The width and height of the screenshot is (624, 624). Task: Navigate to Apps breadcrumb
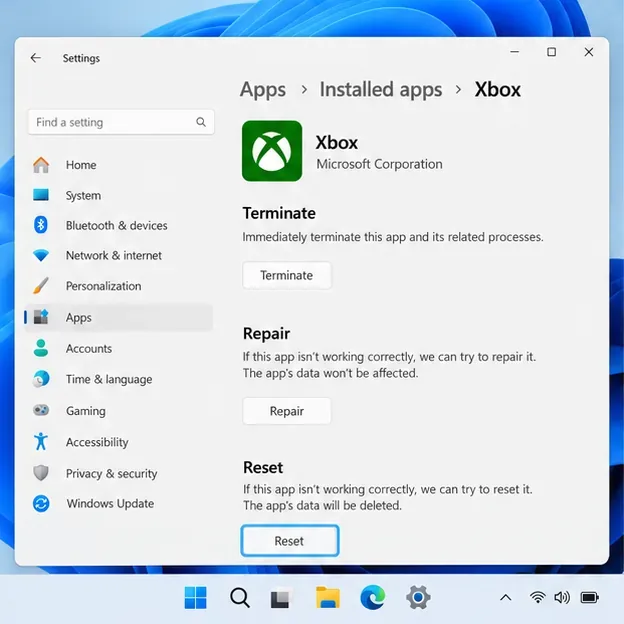[263, 90]
